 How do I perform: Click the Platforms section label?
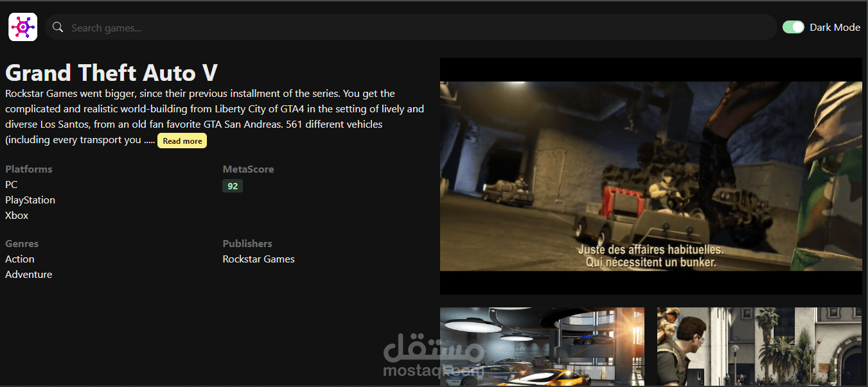[x=29, y=169]
